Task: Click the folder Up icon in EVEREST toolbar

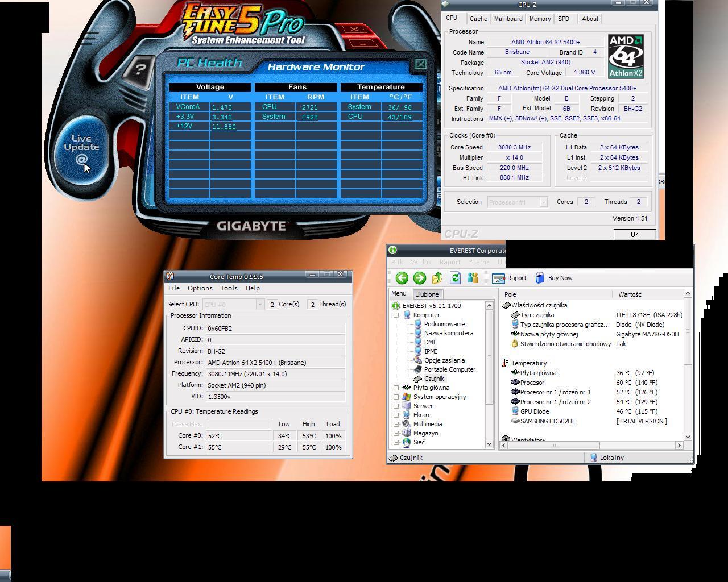Action: click(x=437, y=278)
